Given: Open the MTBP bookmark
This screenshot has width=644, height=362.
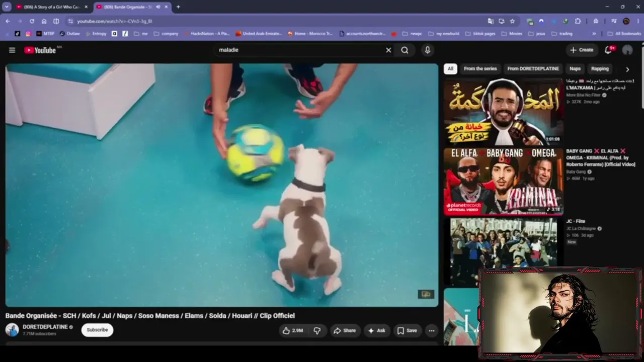Looking at the screenshot, I should 45,34.
